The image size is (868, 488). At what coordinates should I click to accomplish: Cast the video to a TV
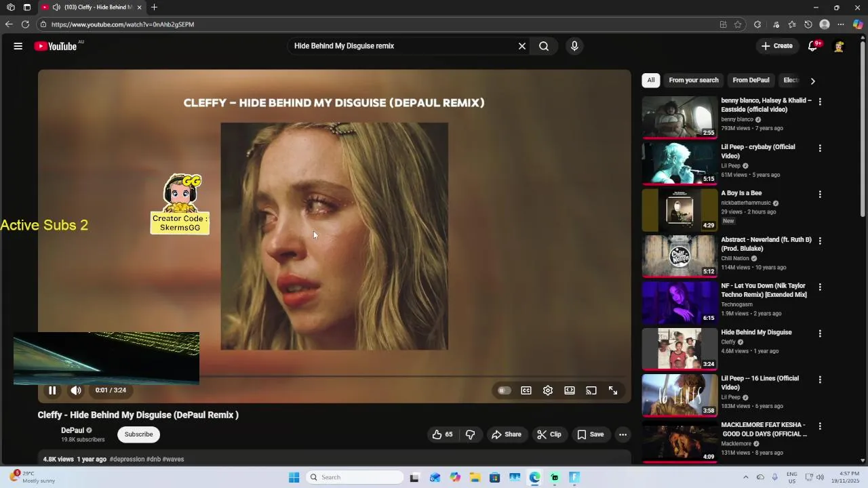(x=591, y=390)
